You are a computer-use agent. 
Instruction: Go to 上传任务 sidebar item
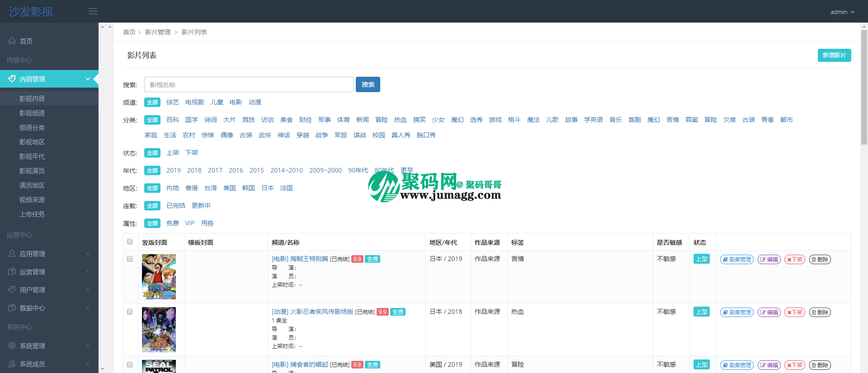point(32,214)
